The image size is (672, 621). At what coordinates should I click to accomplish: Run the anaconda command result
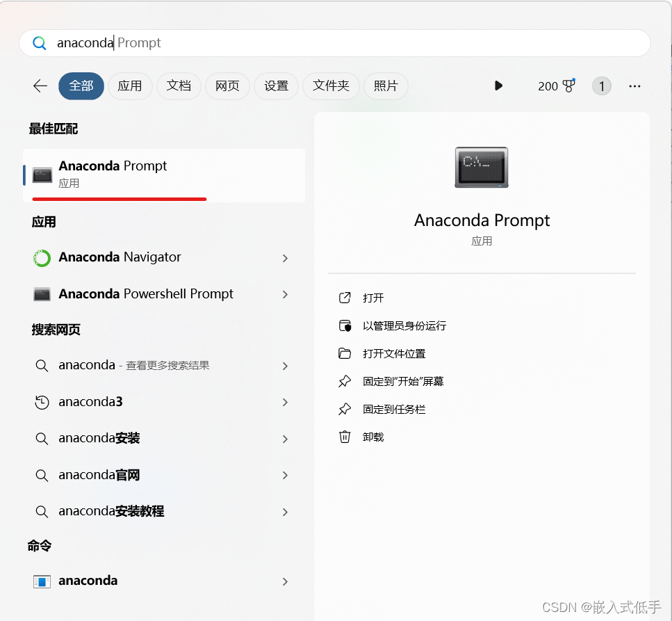164,581
